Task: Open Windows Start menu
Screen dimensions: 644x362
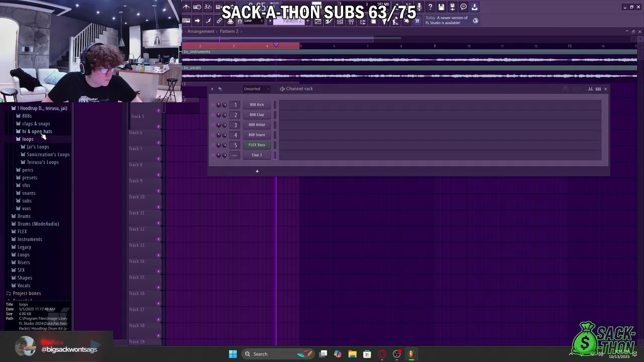Action: pos(233,354)
